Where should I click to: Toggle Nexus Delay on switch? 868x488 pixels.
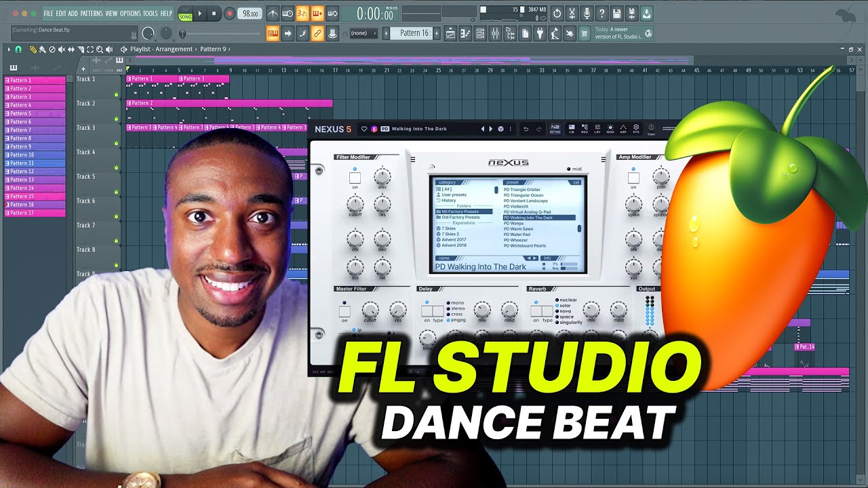pos(427,311)
